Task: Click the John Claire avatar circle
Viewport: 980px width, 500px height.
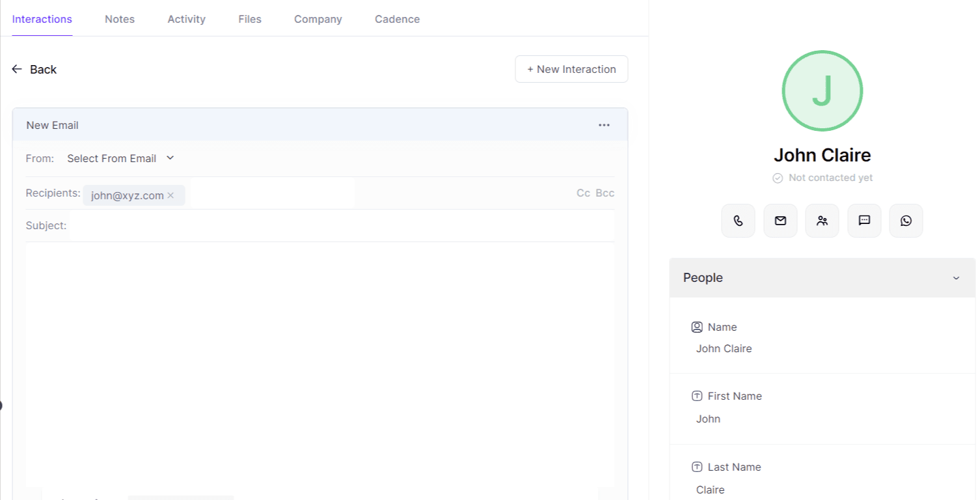Action: point(822,91)
